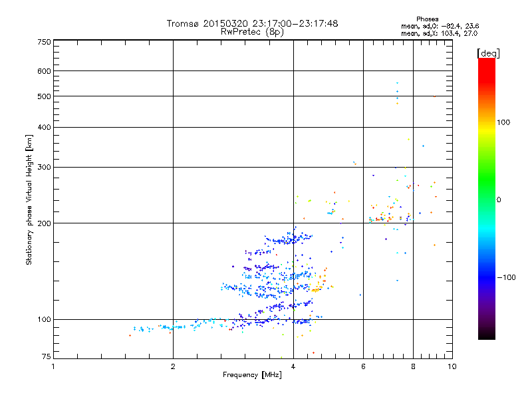Image resolution: width=532 pixels, height=399 pixels.
Task: Click y-axis tick label '500'
Action: click(44, 96)
